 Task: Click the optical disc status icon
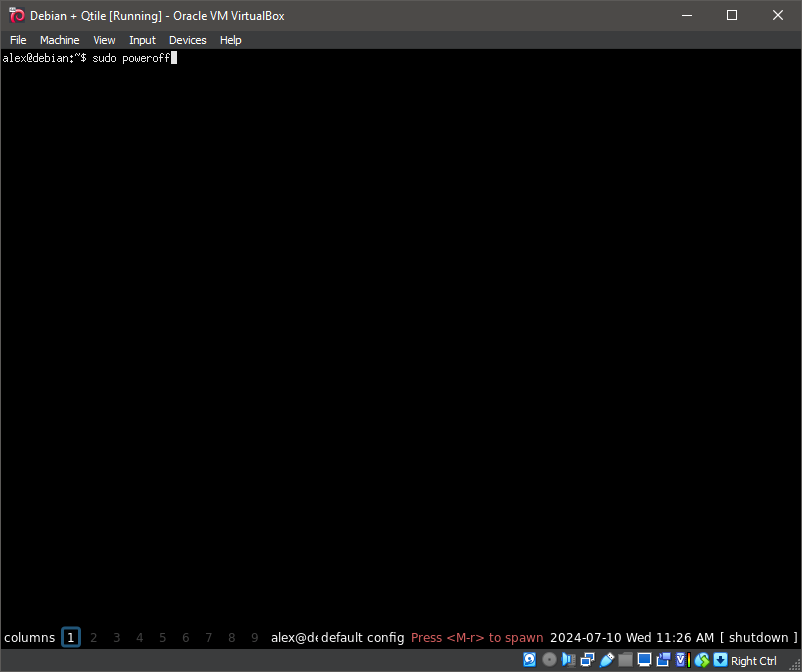point(549,660)
